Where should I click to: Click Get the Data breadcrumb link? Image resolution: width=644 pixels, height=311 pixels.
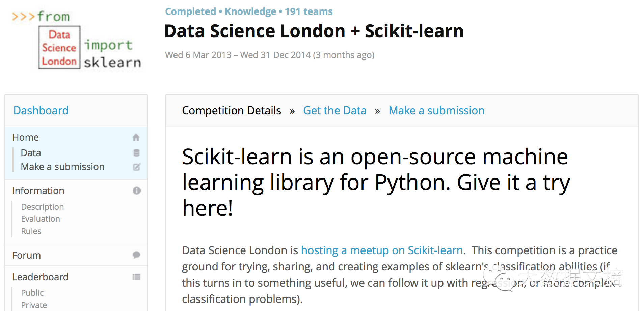click(334, 111)
